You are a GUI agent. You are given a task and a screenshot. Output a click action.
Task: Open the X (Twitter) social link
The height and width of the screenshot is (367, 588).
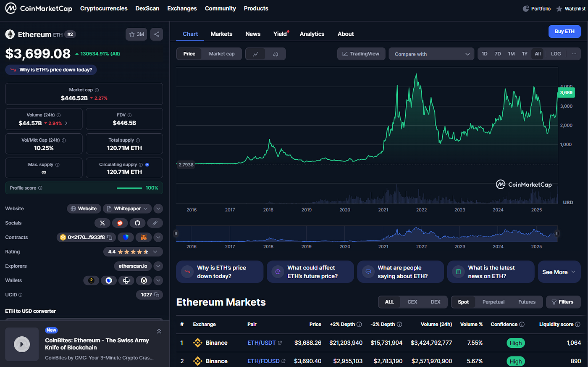pyautogui.click(x=102, y=223)
